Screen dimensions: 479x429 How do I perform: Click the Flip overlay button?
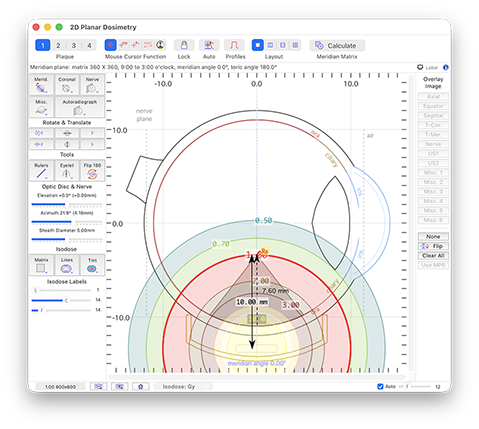tap(433, 246)
